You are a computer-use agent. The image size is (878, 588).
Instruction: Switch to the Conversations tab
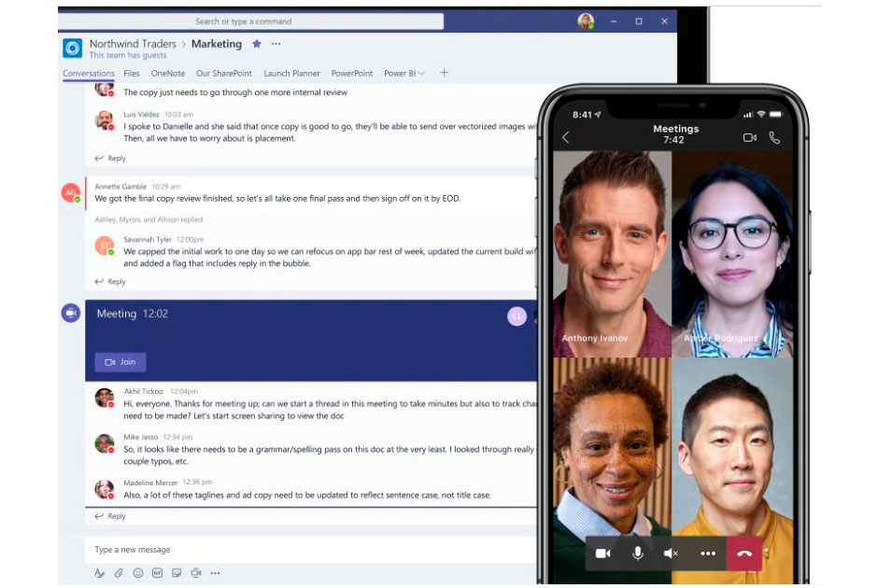click(x=89, y=74)
